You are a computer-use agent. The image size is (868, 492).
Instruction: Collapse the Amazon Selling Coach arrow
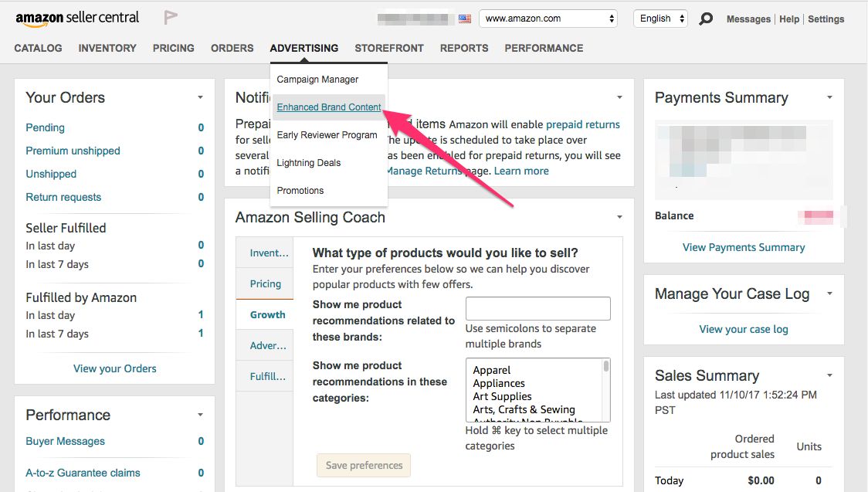619,217
